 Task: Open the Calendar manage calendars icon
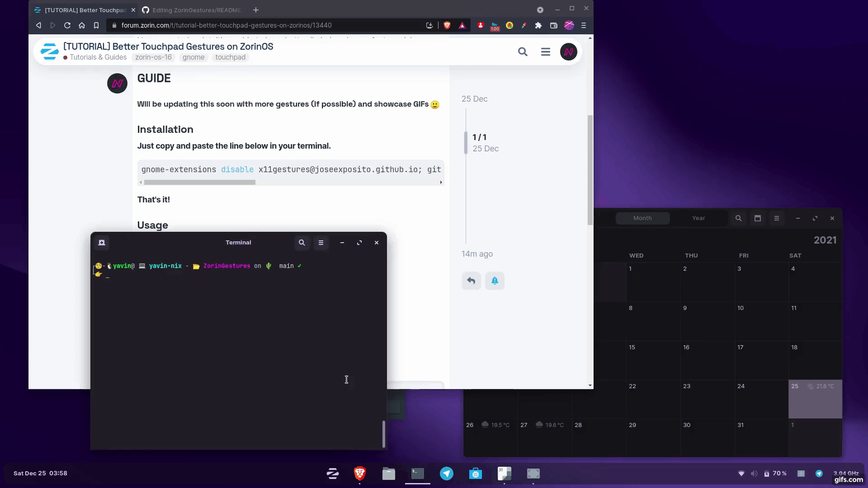(758, 218)
